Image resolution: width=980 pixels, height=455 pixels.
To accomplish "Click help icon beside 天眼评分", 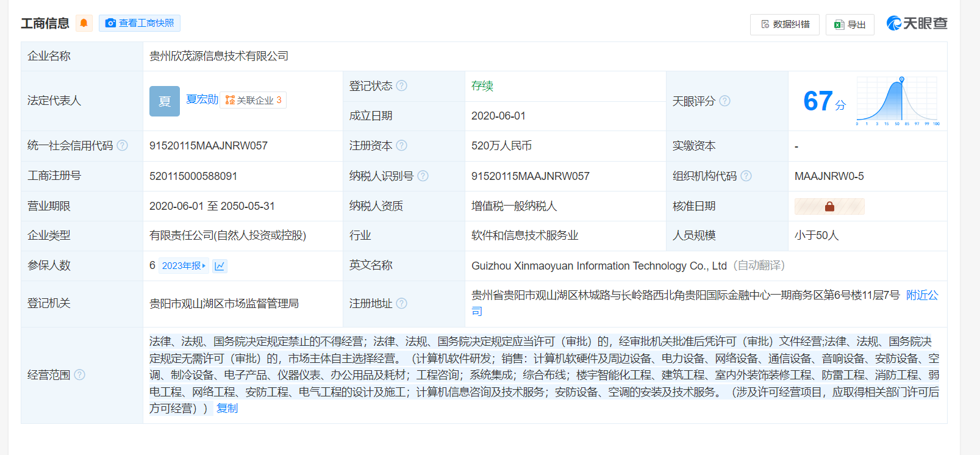I will pyautogui.click(x=724, y=101).
